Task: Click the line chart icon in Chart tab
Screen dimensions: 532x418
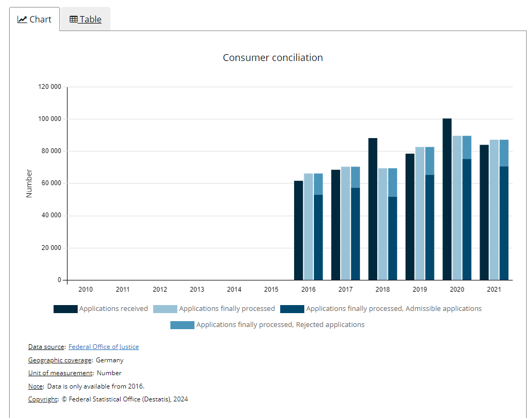Action: coord(22,19)
